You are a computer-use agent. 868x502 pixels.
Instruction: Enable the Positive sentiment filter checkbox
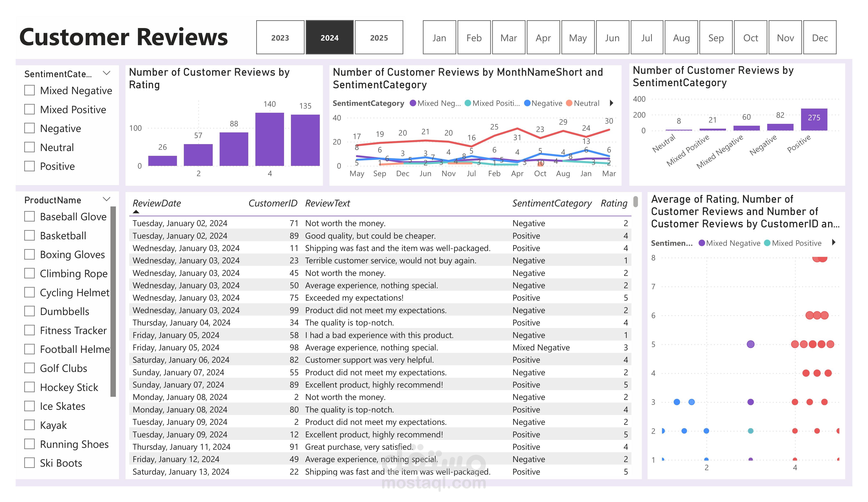(30, 166)
